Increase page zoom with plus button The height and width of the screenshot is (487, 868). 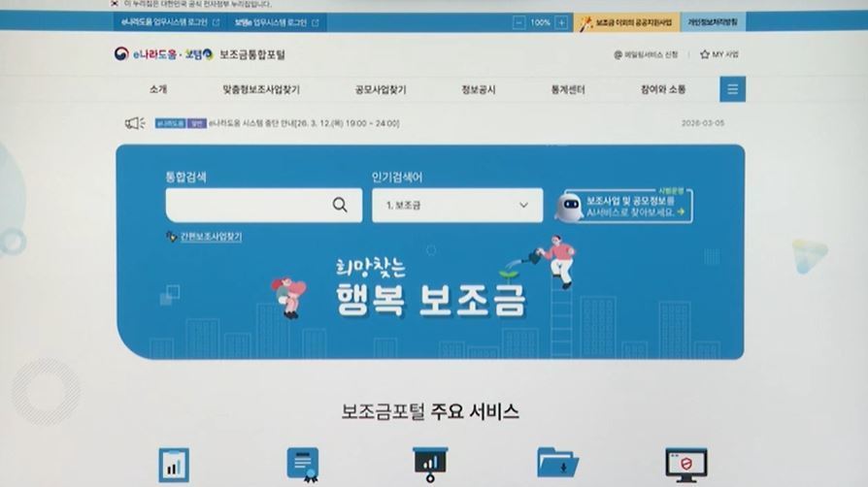point(561,22)
